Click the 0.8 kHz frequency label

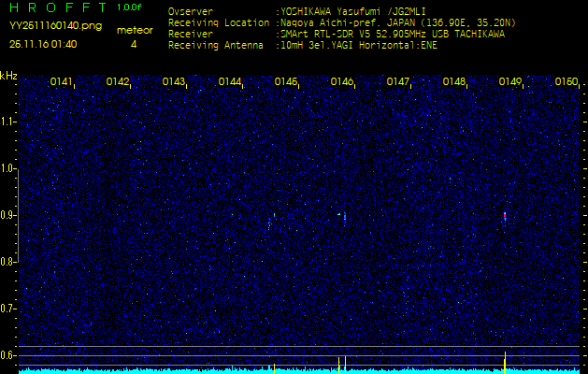[x=7, y=262]
